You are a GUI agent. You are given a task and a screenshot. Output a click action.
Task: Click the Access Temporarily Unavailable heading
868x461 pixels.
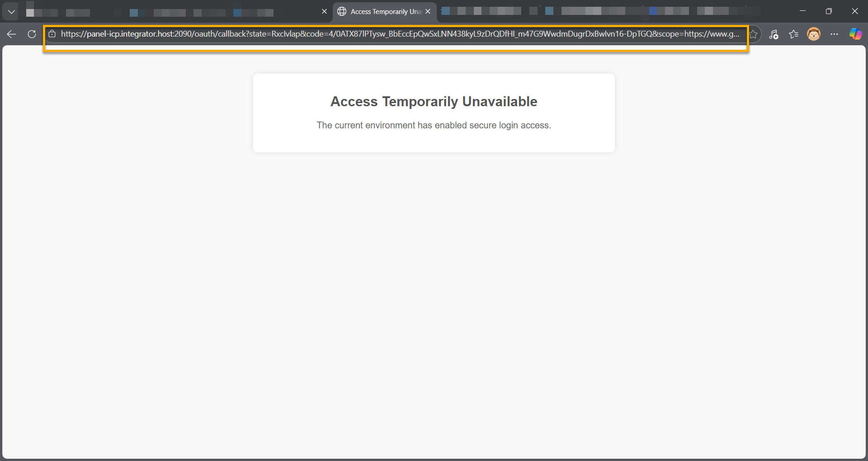pos(434,102)
